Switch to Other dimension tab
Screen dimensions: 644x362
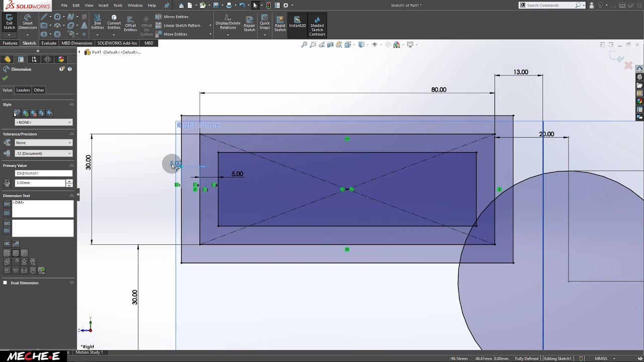(x=39, y=90)
